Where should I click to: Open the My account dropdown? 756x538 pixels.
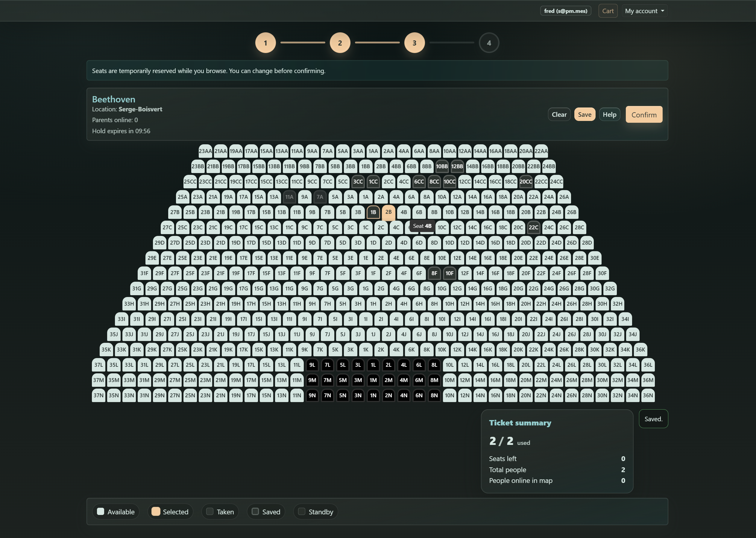644,11
